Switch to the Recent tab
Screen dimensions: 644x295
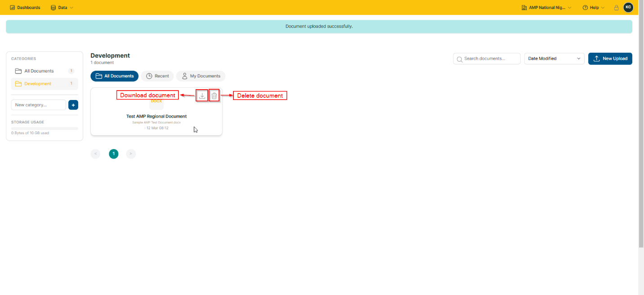coord(157,76)
